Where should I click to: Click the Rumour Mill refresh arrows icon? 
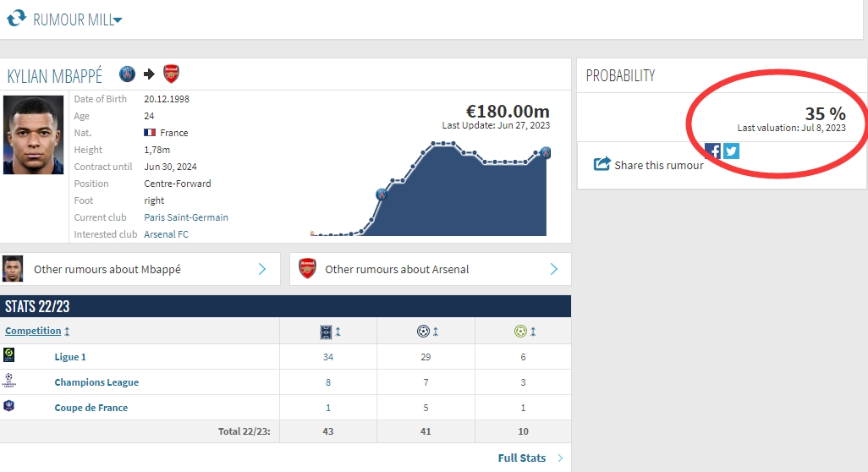point(16,18)
